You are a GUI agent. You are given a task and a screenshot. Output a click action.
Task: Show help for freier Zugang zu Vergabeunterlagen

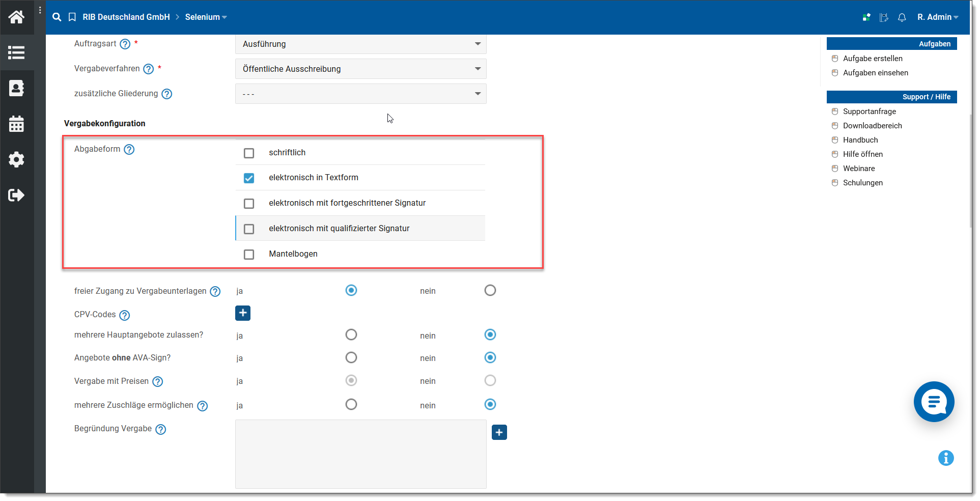215,292
